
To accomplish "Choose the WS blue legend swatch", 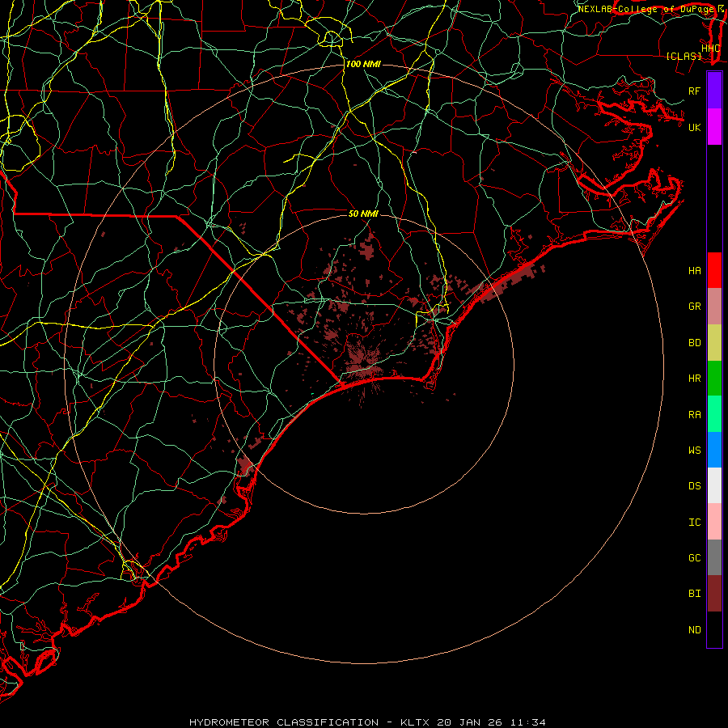I will (714, 450).
